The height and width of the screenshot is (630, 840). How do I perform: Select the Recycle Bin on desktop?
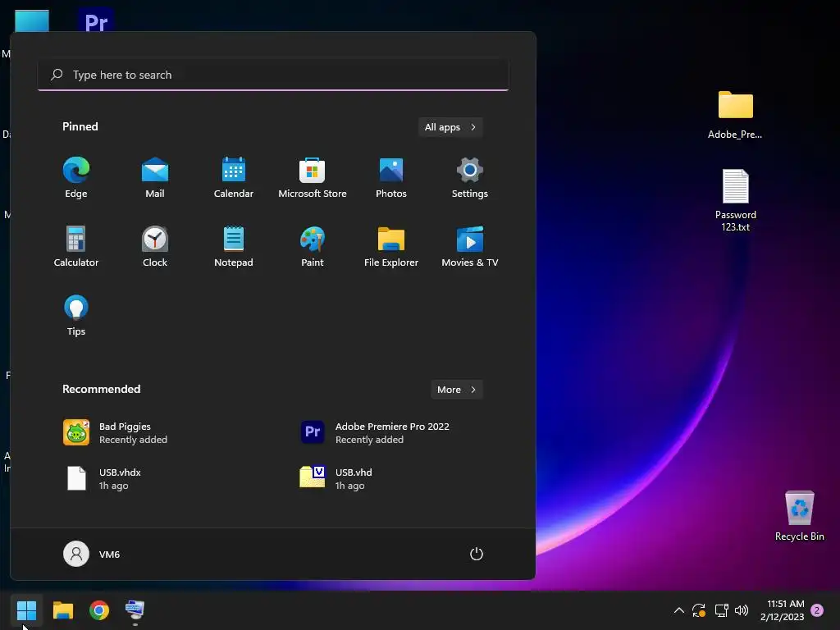(799, 516)
